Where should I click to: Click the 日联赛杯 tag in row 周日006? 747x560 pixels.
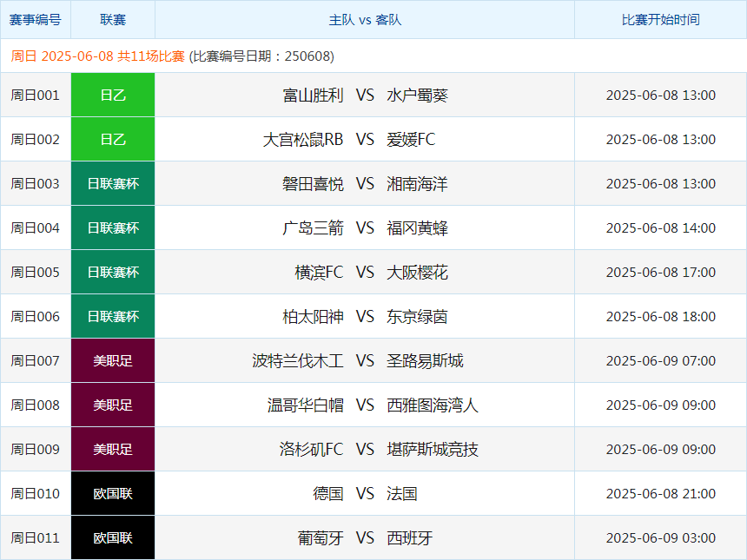tap(113, 316)
